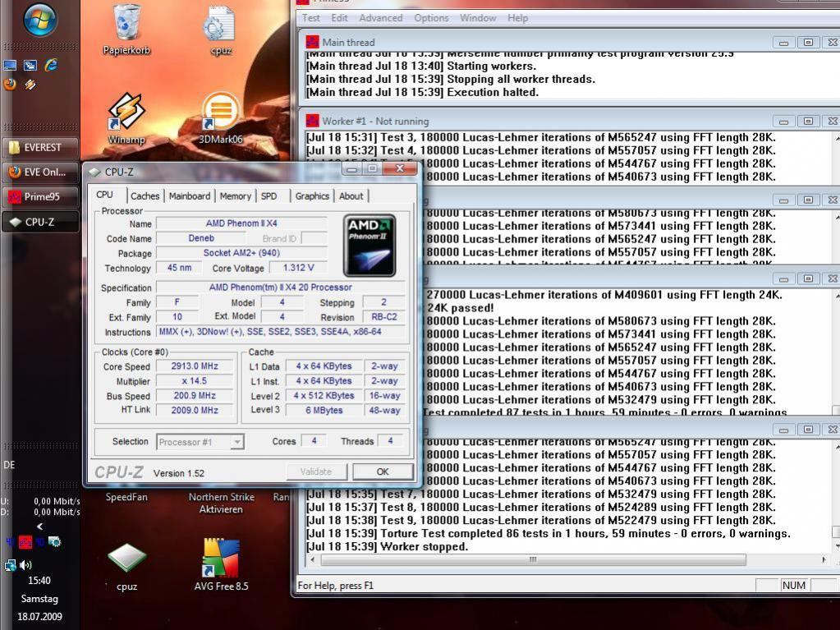Viewport: 840px width, 630px height.
Task: Click the Main thread window icon in Prime95
Action: coord(312,42)
